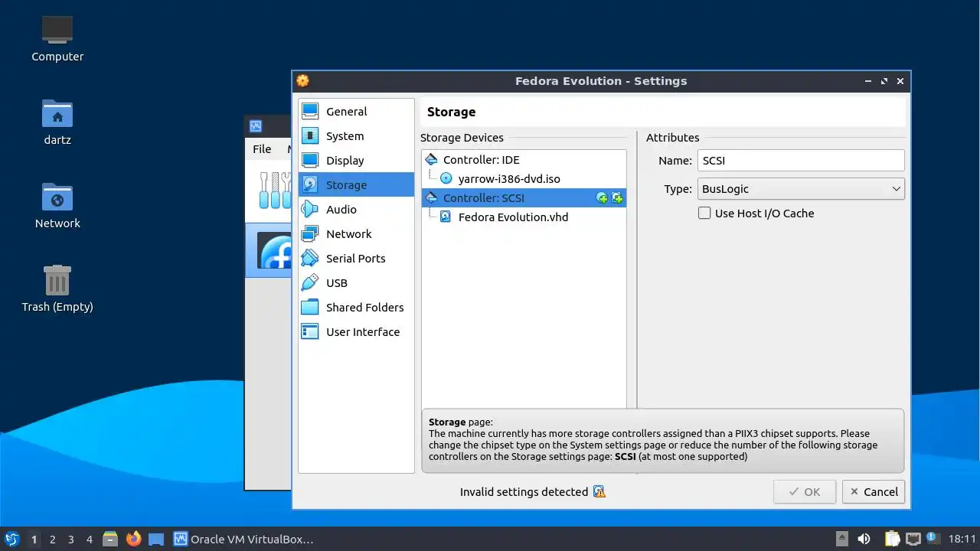The image size is (980, 551).
Task: Launch Firefox from the taskbar
Action: [133, 539]
